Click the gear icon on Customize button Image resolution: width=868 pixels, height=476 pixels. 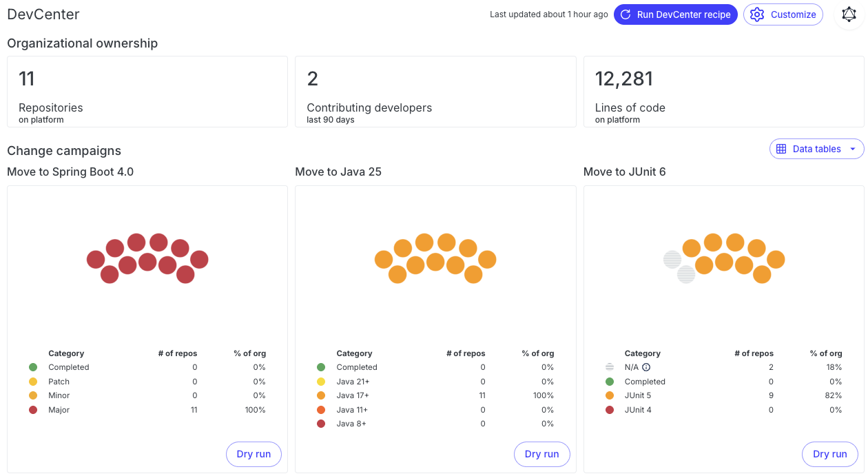click(757, 14)
